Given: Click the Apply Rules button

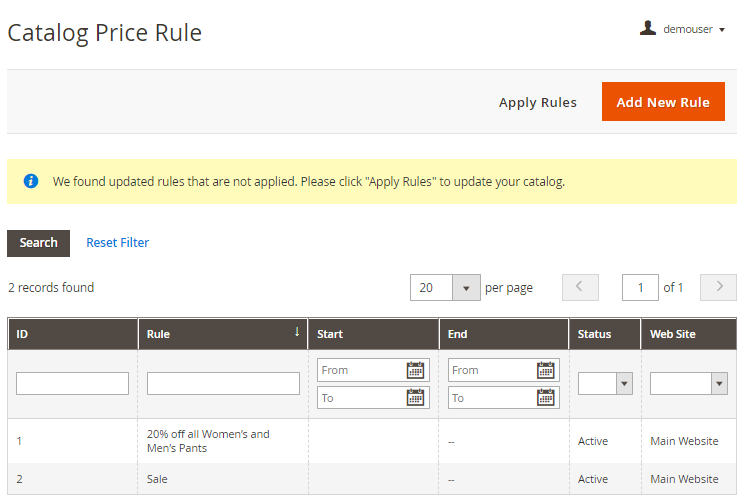Looking at the screenshot, I should pos(537,102).
